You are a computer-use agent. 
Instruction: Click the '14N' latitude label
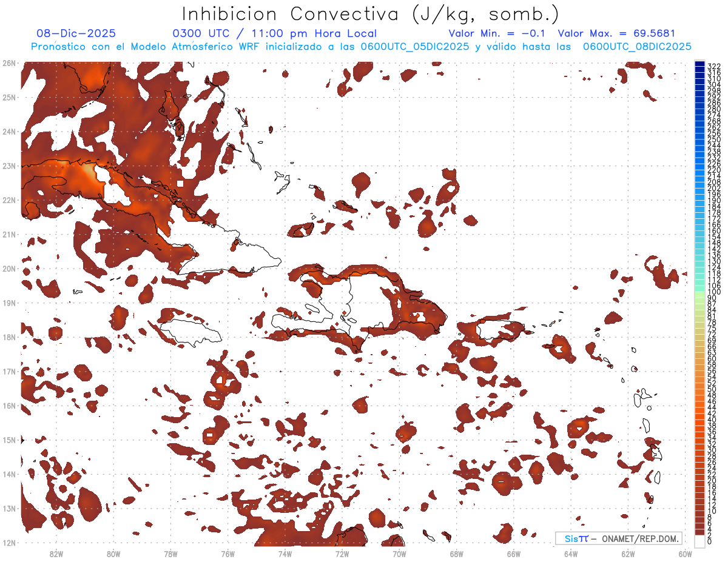[9, 474]
